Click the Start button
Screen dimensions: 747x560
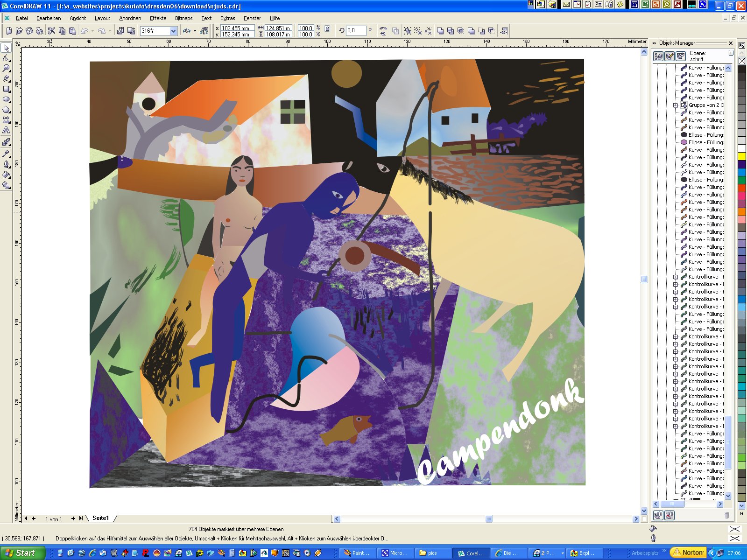[x=22, y=553]
